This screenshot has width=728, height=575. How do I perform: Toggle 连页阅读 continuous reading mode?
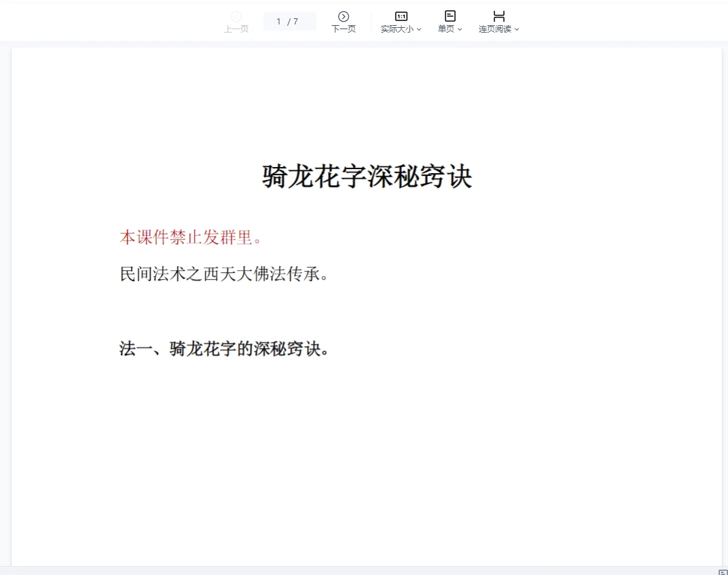coord(498,20)
